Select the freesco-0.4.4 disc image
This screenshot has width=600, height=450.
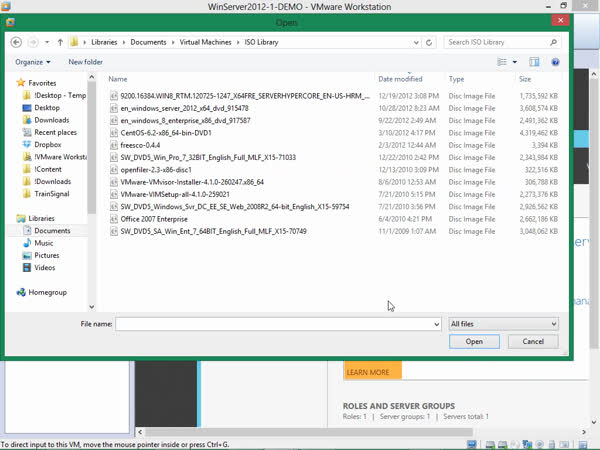(140, 145)
